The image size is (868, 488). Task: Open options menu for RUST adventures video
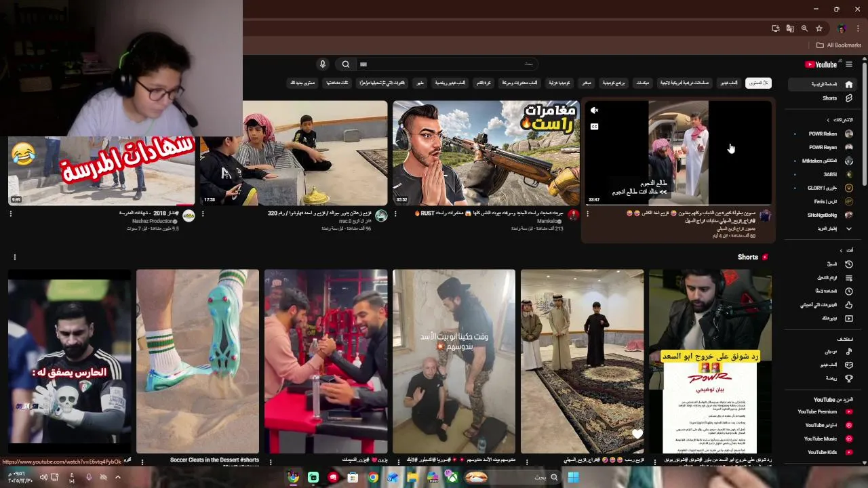click(x=395, y=213)
